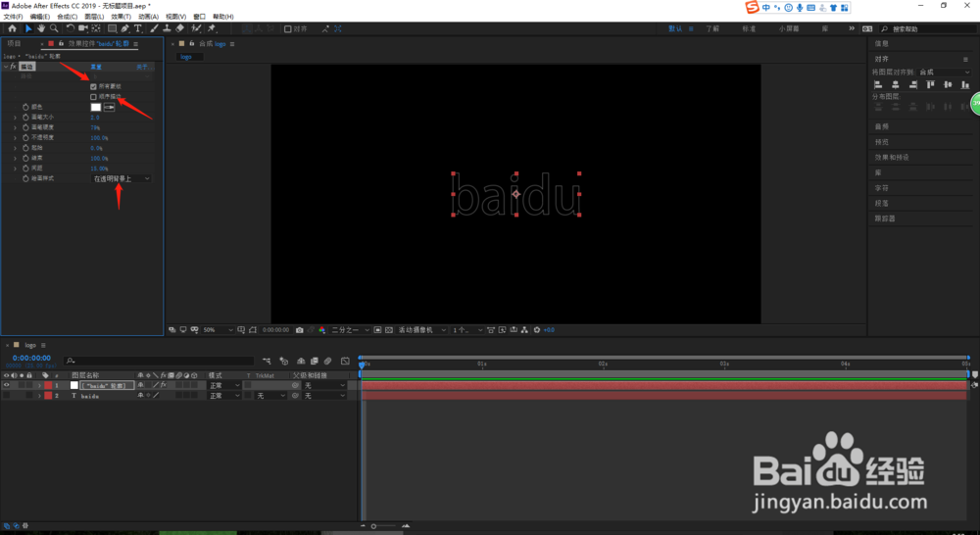Expand layer 2 baidu in the timeline
Screen dimensions: 980x535
[39, 396]
